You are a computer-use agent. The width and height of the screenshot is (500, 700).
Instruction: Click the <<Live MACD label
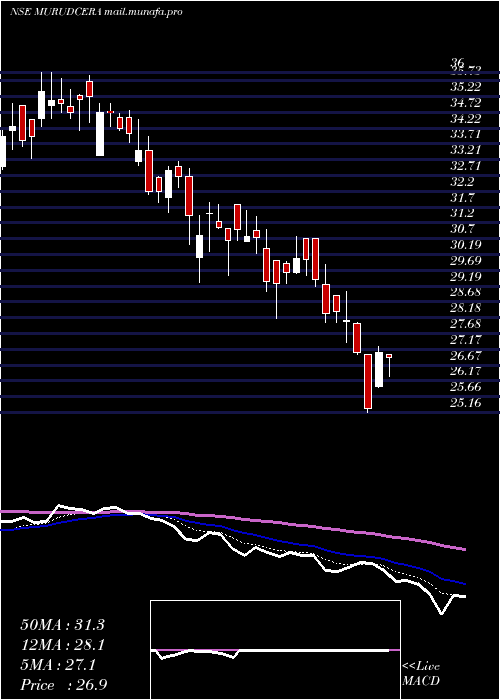(421, 674)
